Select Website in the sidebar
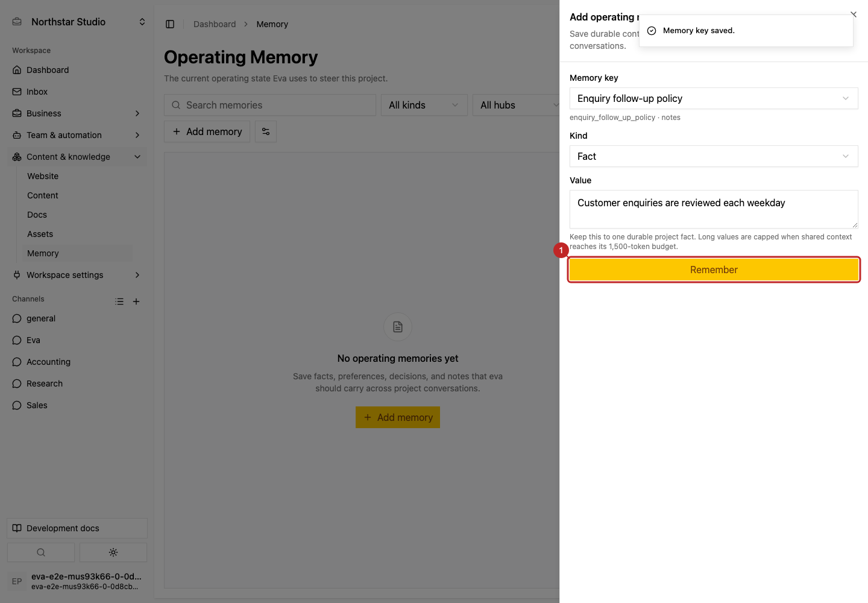Image resolution: width=868 pixels, height=603 pixels. pos(77,176)
